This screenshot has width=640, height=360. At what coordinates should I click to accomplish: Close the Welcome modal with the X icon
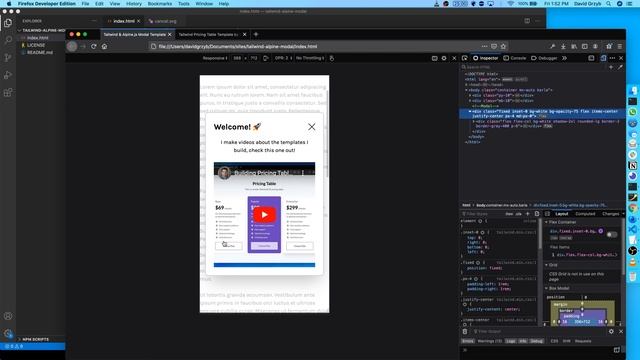pyautogui.click(x=311, y=127)
